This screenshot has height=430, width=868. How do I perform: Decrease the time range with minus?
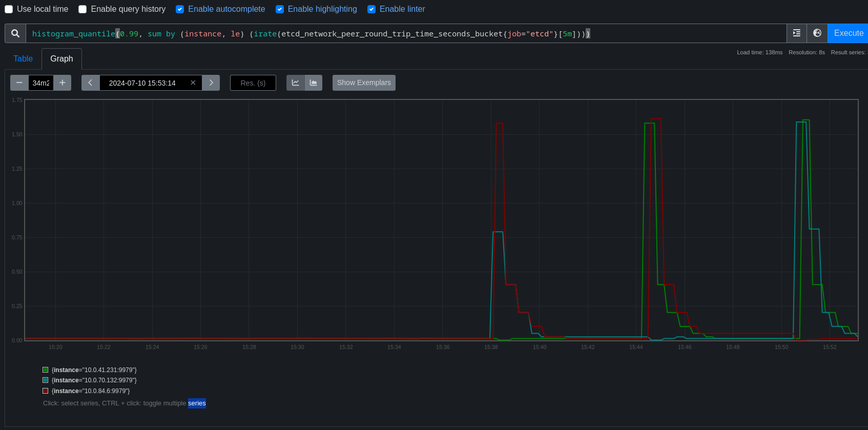pos(19,83)
